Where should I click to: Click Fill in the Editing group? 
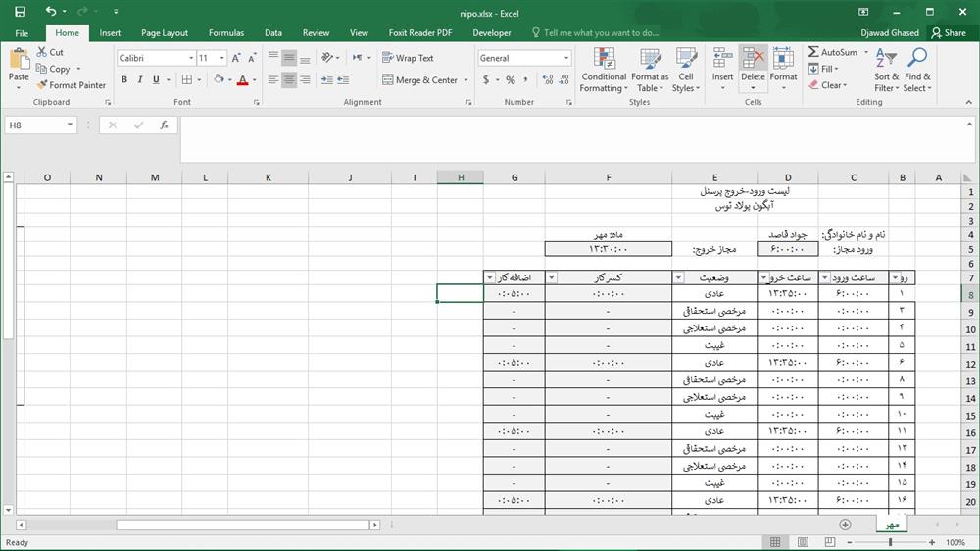tap(823, 69)
